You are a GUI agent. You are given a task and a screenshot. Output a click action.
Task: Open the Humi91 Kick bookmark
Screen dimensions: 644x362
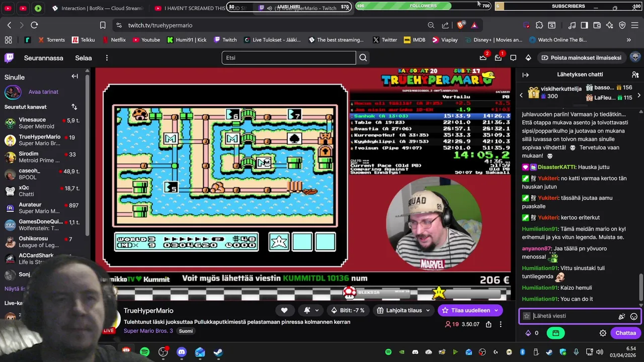(187, 40)
